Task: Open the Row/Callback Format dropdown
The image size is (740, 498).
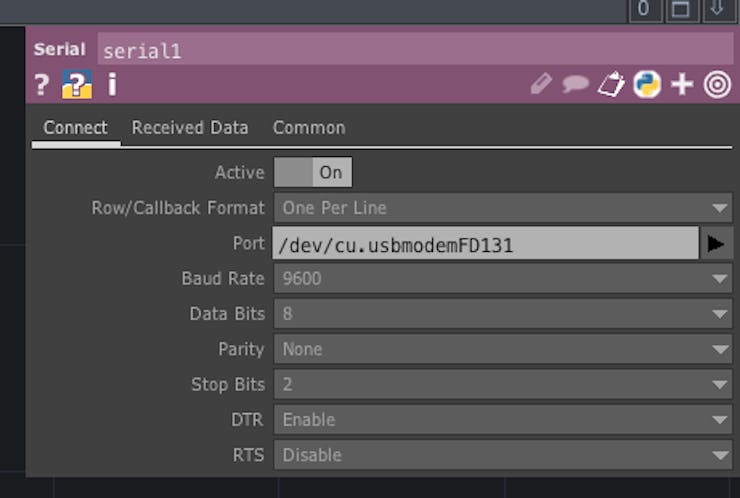Action: click(x=503, y=208)
